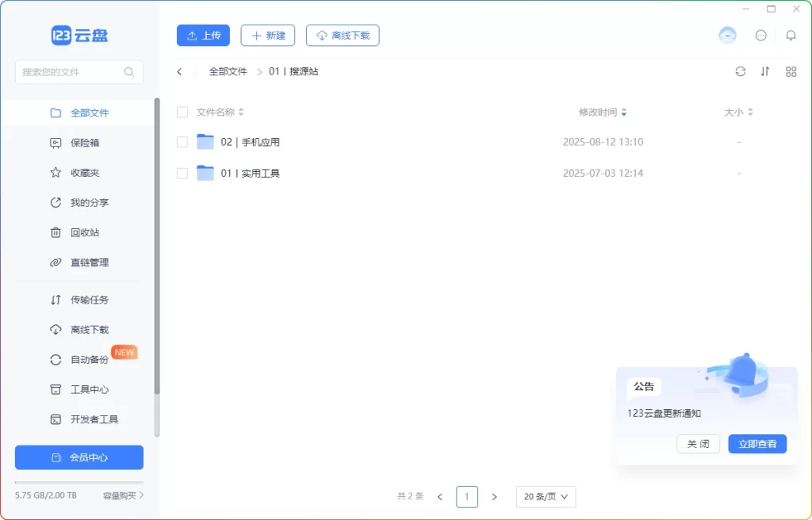
Task: Tick the 01 | 实用工具 folder checkbox
Action: pyautogui.click(x=182, y=173)
